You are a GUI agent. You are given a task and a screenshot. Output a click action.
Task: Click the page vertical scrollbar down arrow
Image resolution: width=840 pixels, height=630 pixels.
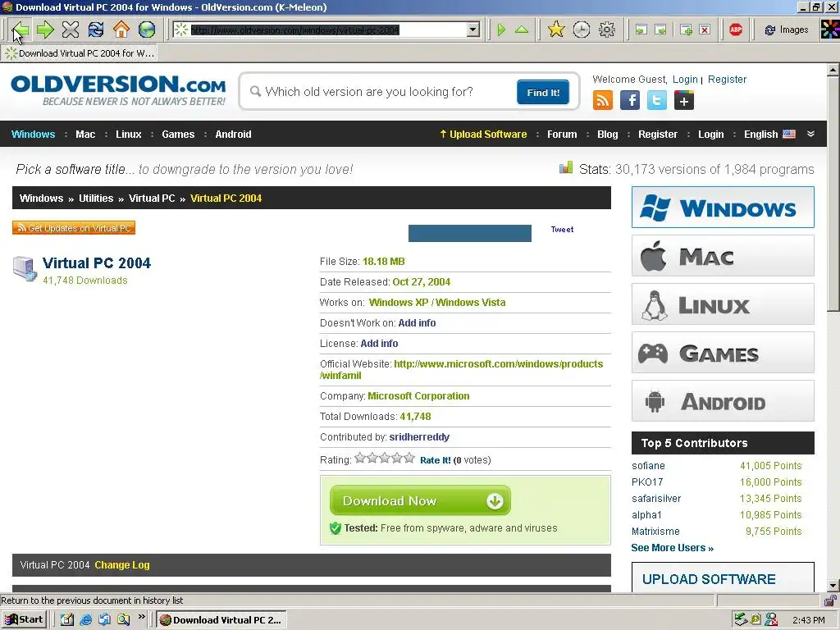833,586
